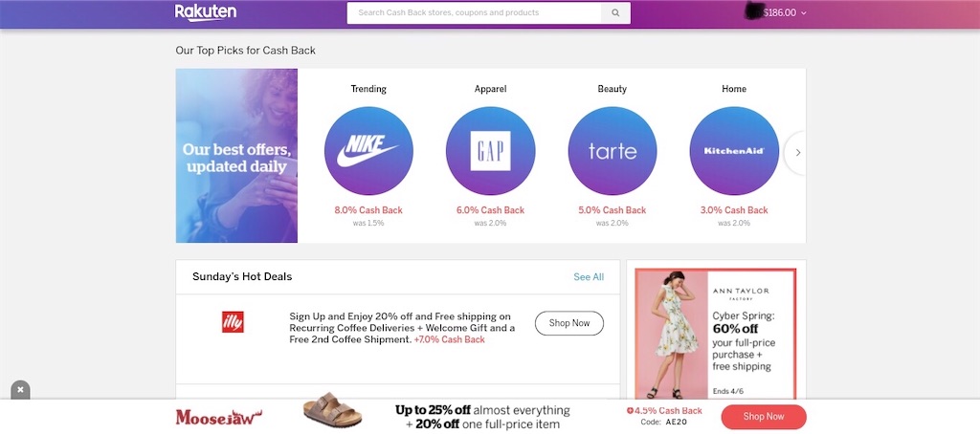Click Our best offers promo image
This screenshot has height=434, width=980.
click(x=237, y=156)
